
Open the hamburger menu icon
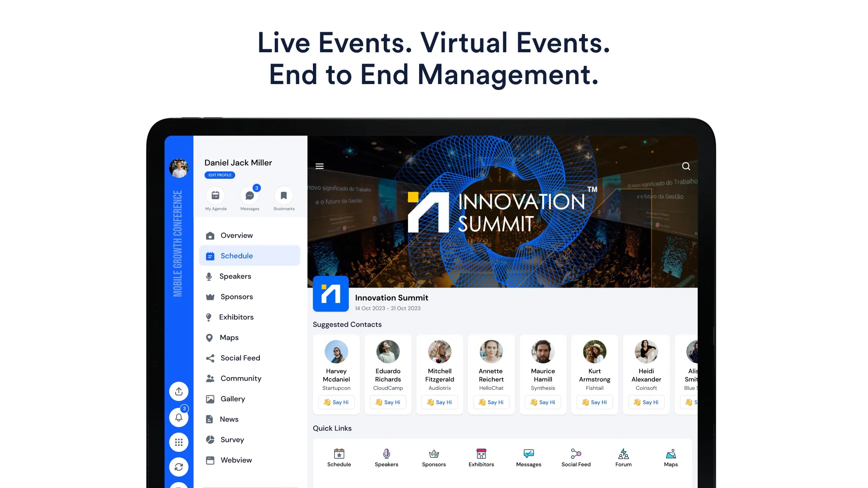click(x=320, y=166)
